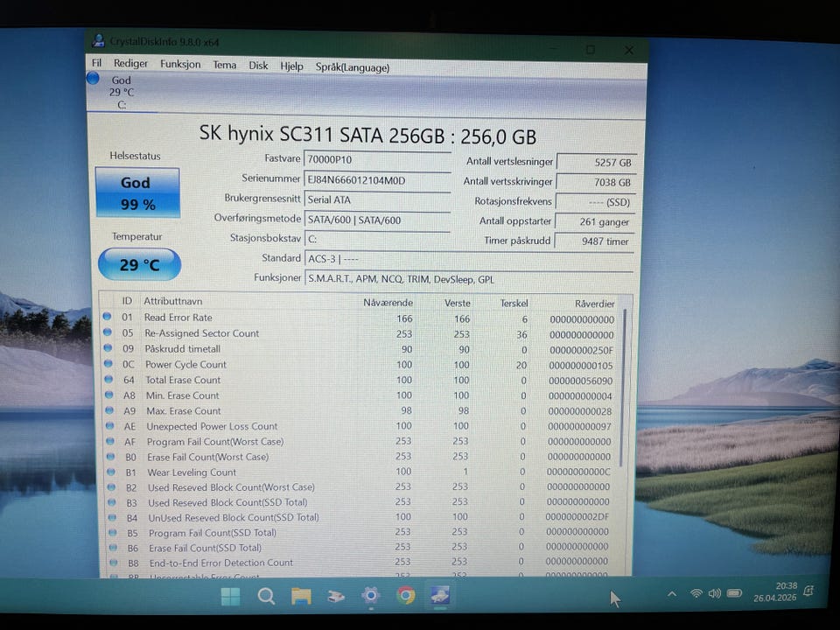Open the Fil menu
840x630 pixels.
[x=96, y=63]
